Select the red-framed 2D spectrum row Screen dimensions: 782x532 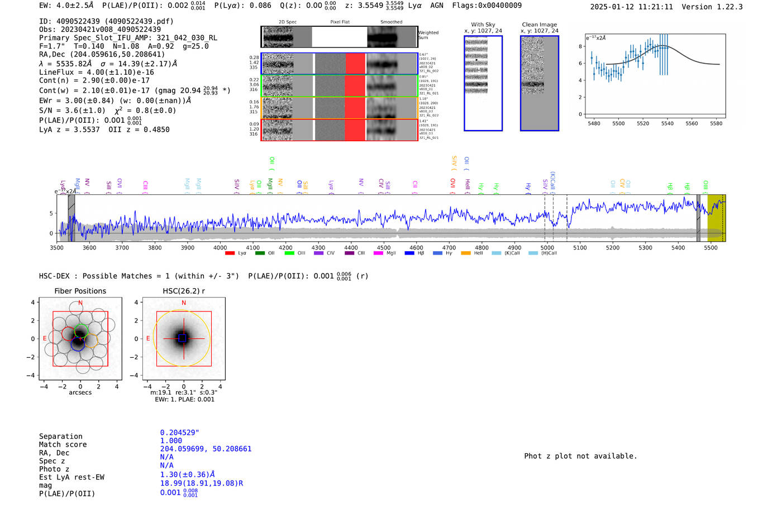tap(340, 130)
